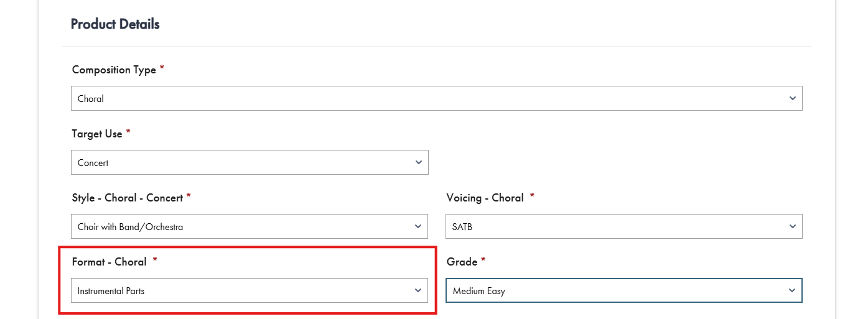Click the chevron arrow in Target Use field
Screen dimensions: 868x319
(418, 162)
